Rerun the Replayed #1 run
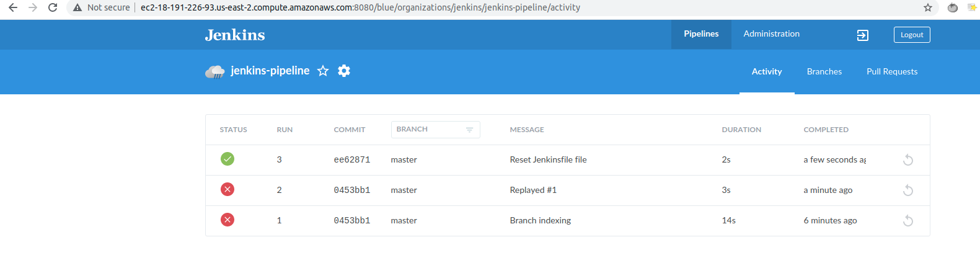The image size is (980, 273). [908, 190]
